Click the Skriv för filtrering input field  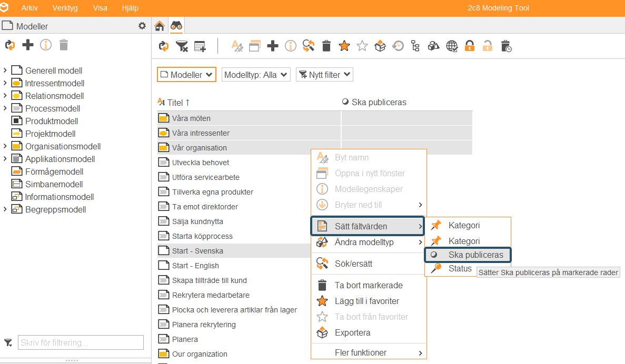(81, 342)
